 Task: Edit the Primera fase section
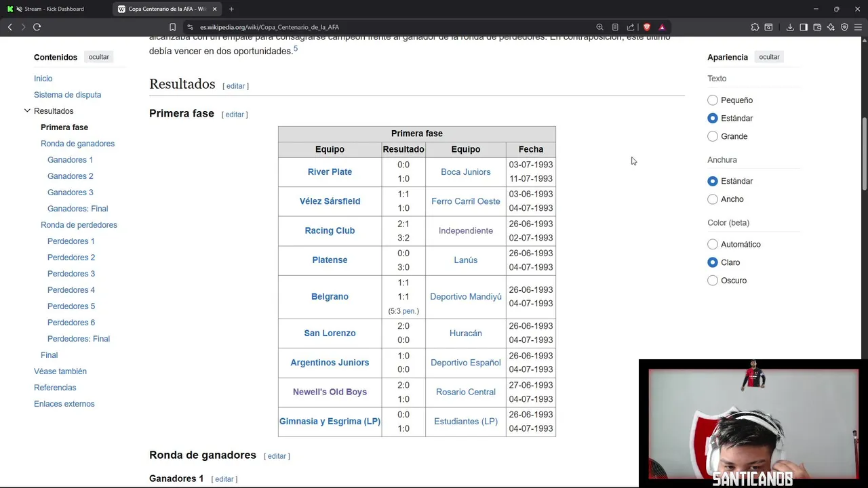click(x=235, y=115)
